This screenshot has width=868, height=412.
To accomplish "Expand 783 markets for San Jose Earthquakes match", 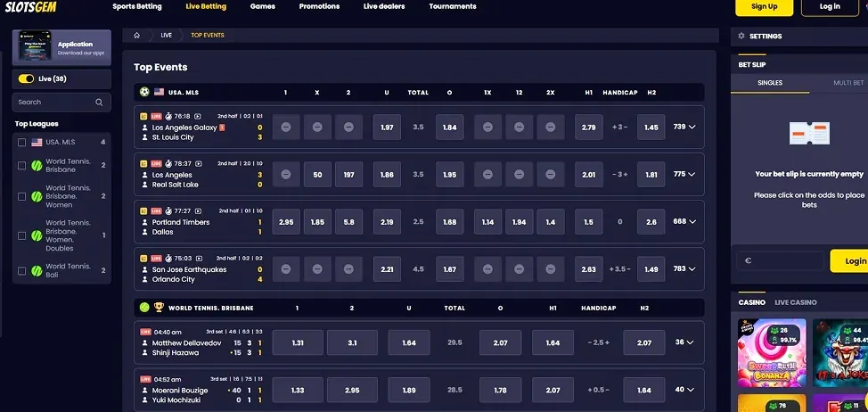I will point(684,268).
